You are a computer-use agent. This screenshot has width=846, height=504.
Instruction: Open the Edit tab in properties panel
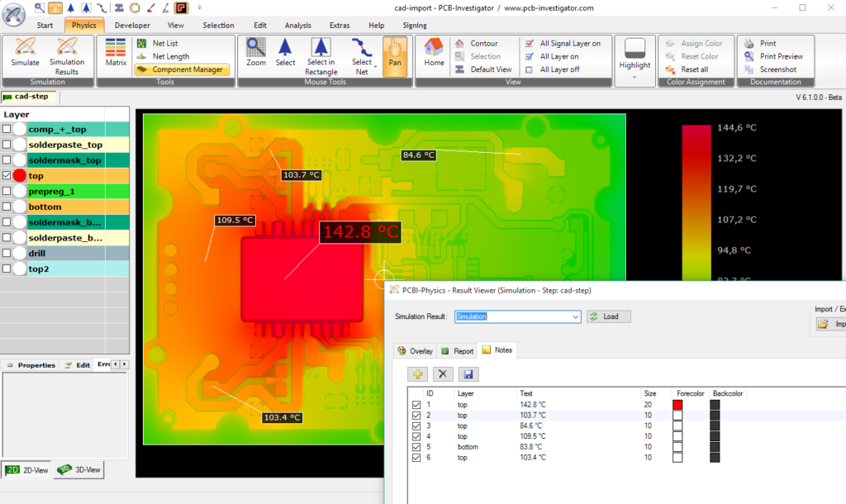[x=77, y=365]
